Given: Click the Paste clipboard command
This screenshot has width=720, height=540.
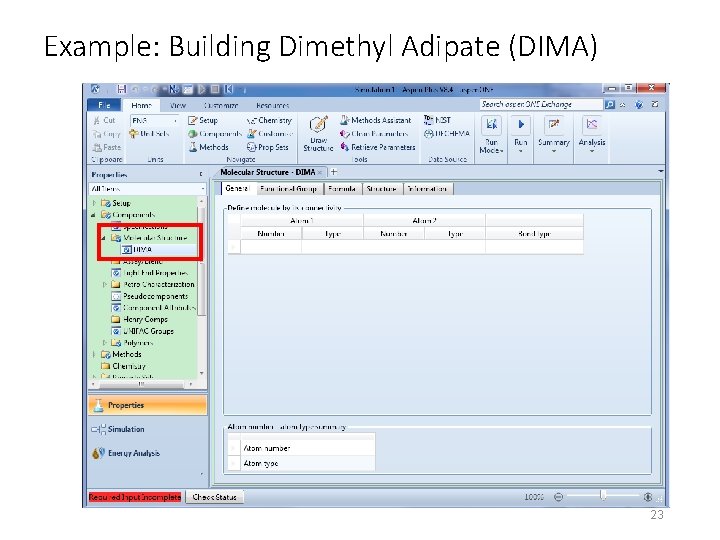Looking at the screenshot, I should tap(107, 147).
